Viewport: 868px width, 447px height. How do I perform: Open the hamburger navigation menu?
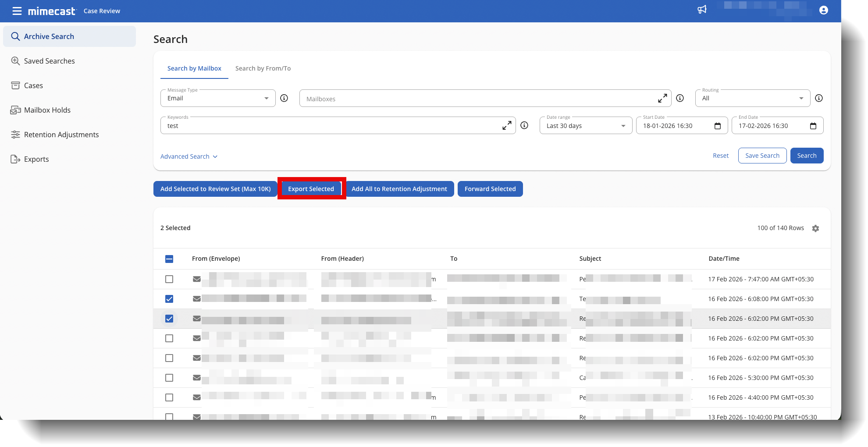point(17,11)
